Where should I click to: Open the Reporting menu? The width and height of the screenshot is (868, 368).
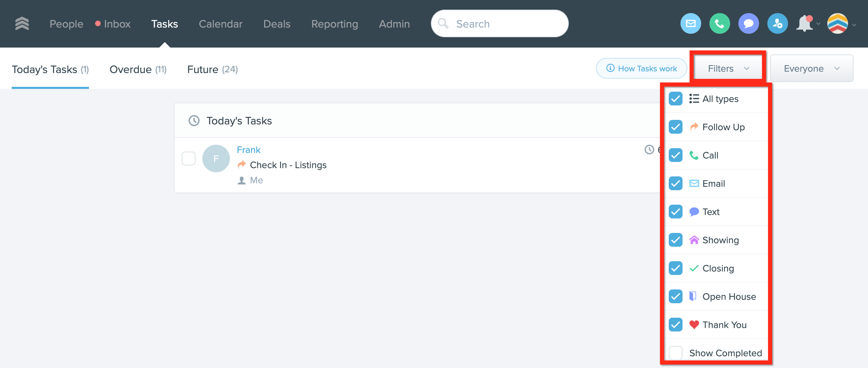click(334, 24)
